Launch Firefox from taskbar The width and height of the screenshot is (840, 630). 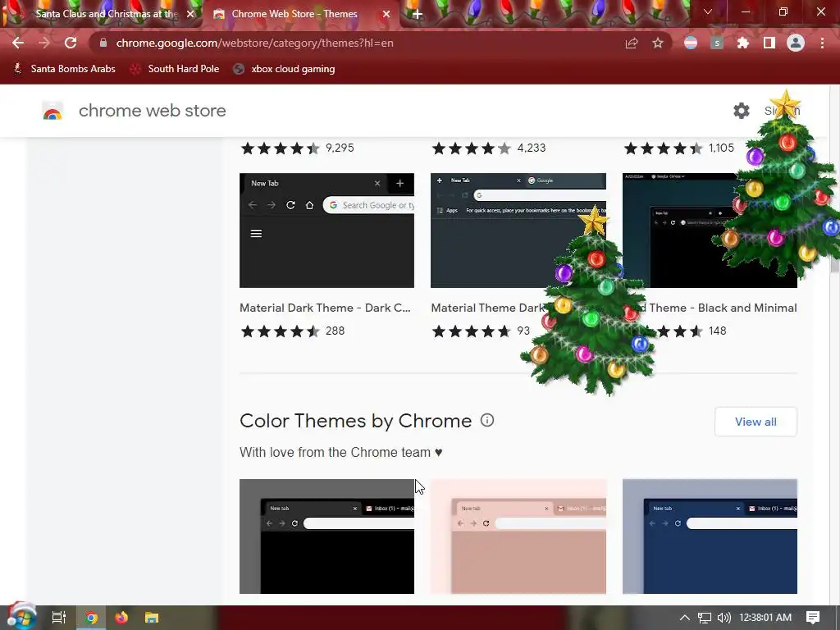pos(121,618)
